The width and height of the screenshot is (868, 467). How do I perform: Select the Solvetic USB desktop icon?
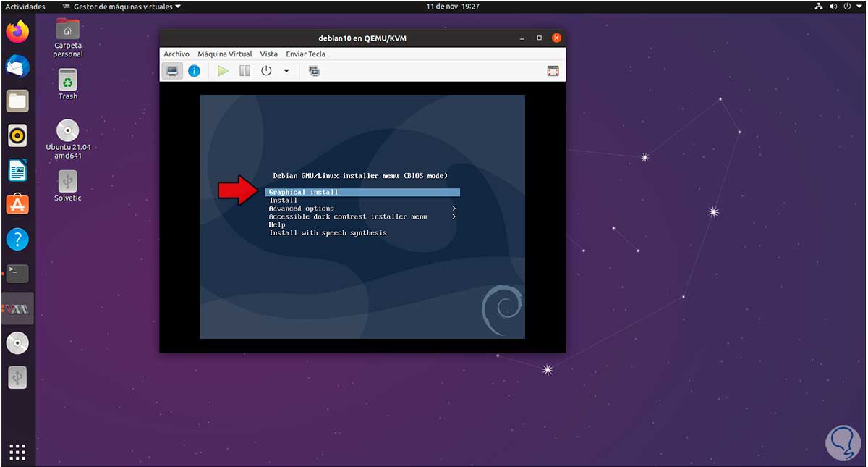[x=68, y=187]
